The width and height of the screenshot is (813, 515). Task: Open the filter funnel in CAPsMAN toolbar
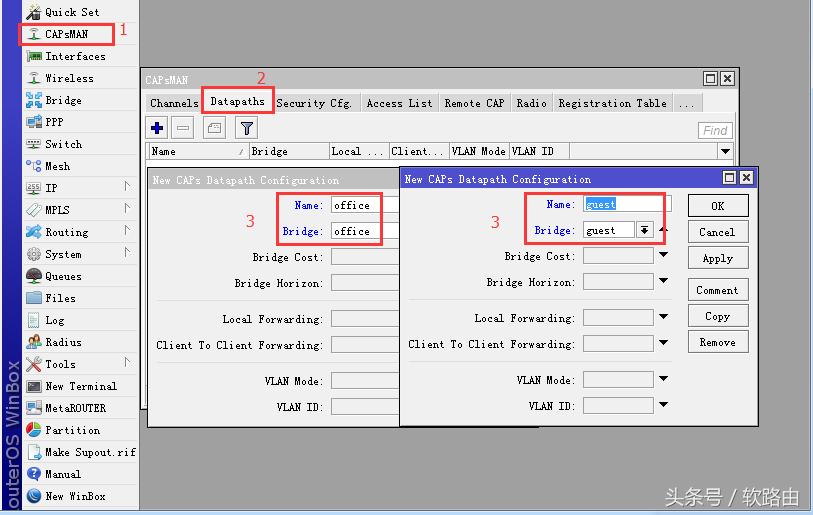(x=247, y=128)
